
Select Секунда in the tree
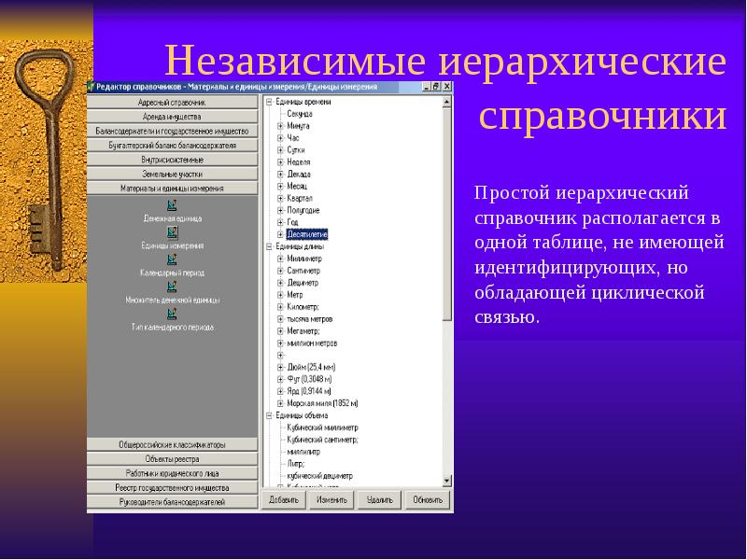pos(300,113)
